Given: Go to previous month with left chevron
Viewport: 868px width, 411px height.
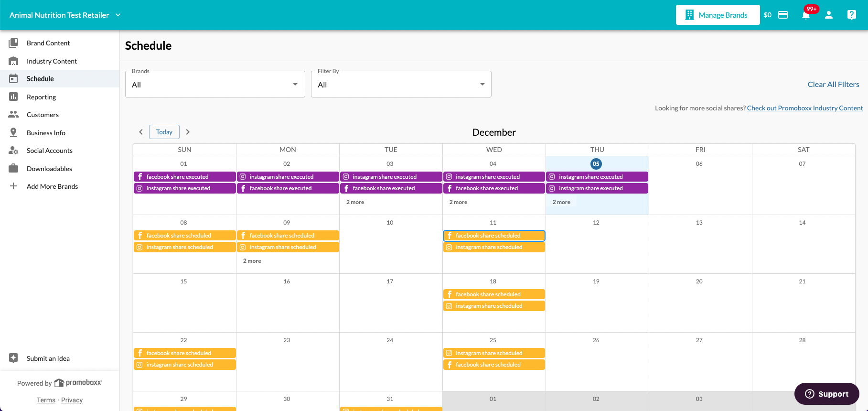Looking at the screenshot, I should [x=141, y=132].
